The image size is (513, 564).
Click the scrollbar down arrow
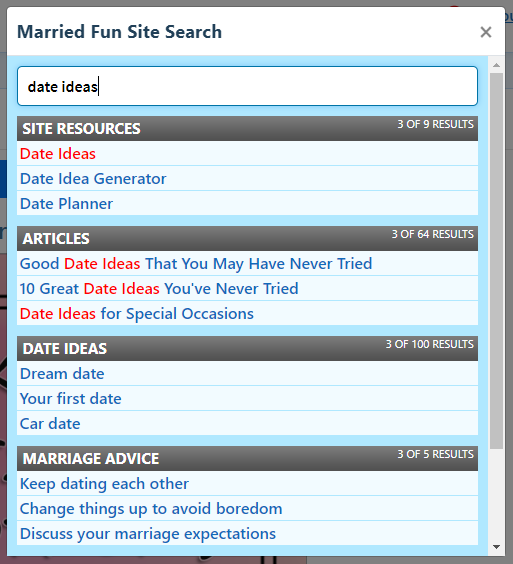[x=496, y=547]
